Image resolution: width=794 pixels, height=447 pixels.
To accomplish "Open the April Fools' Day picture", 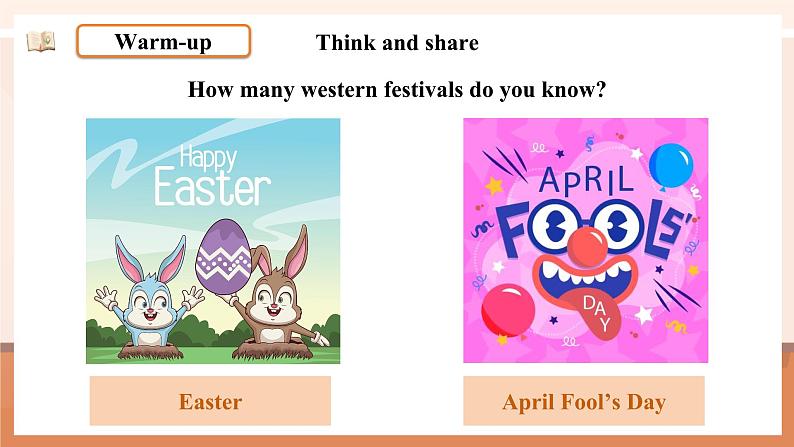I will (x=585, y=240).
